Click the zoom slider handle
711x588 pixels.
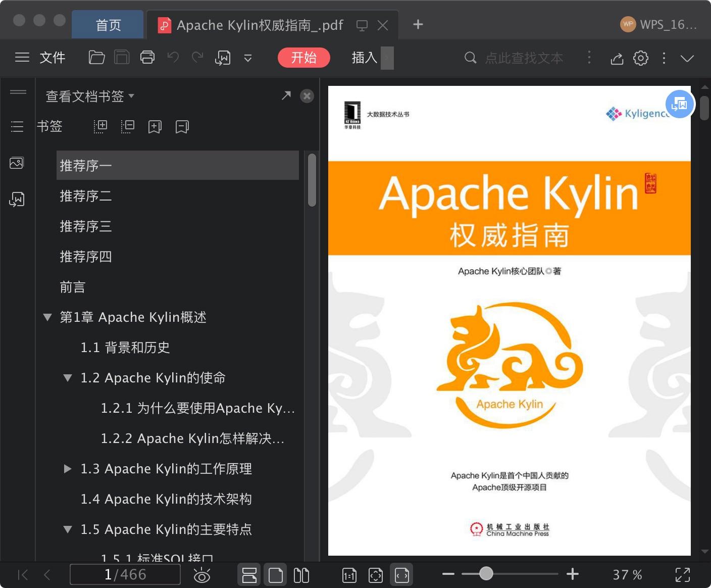(486, 573)
